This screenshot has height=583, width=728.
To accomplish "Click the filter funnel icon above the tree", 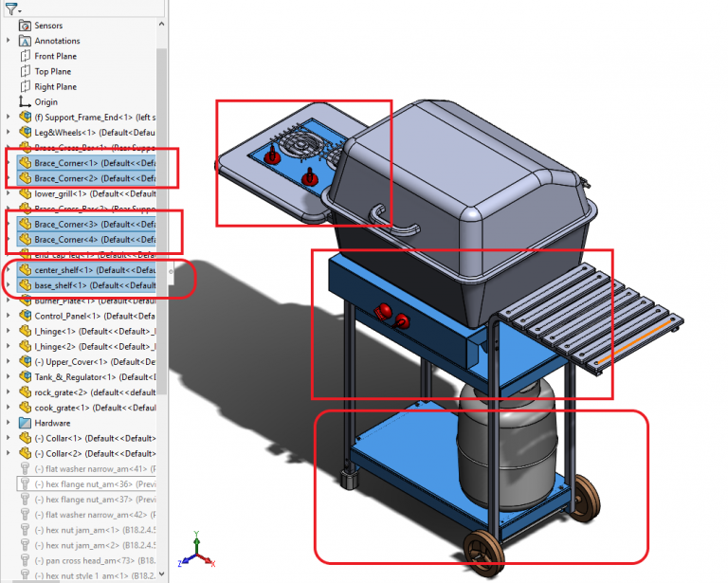I will (9, 9).
